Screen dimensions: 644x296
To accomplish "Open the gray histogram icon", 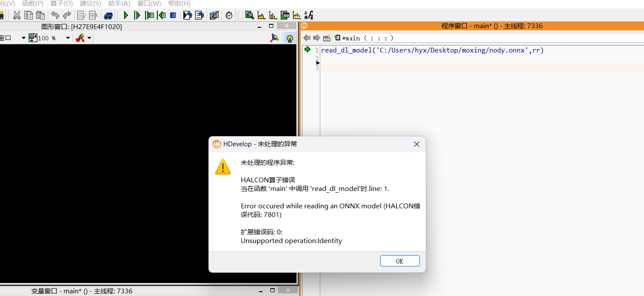I will tap(261, 15).
